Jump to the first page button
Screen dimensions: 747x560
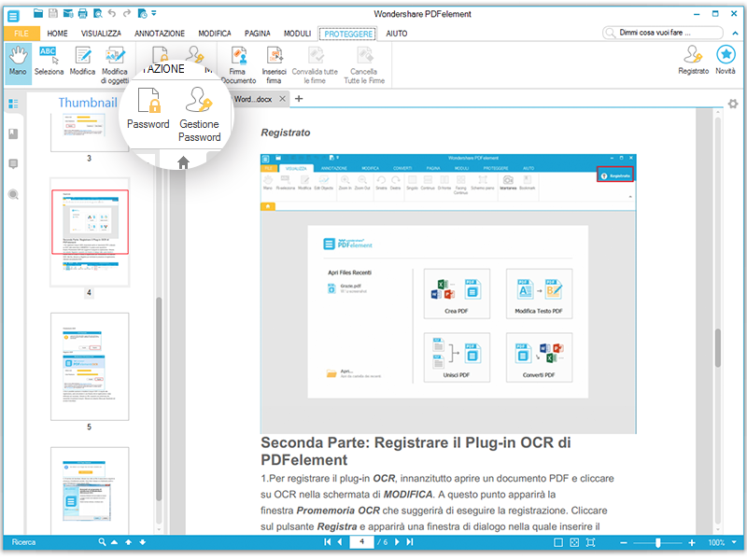(x=328, y=542)
